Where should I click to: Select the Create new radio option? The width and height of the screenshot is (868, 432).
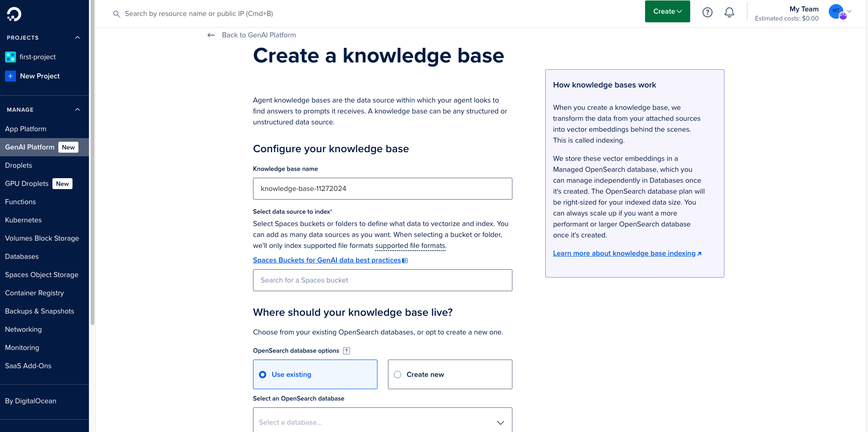click(450, 375)
